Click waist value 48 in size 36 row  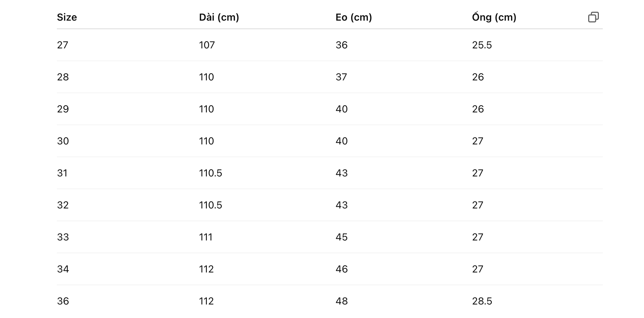342,301
